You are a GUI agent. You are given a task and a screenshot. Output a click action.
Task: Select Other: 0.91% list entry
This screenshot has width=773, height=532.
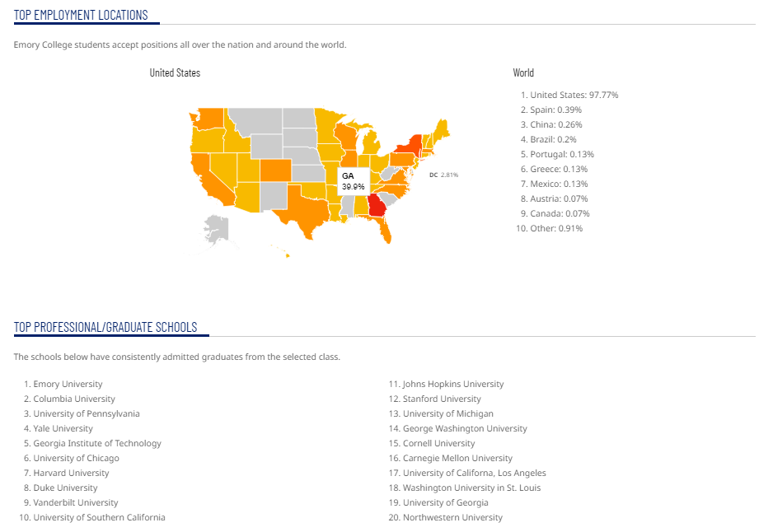point(556,228)
